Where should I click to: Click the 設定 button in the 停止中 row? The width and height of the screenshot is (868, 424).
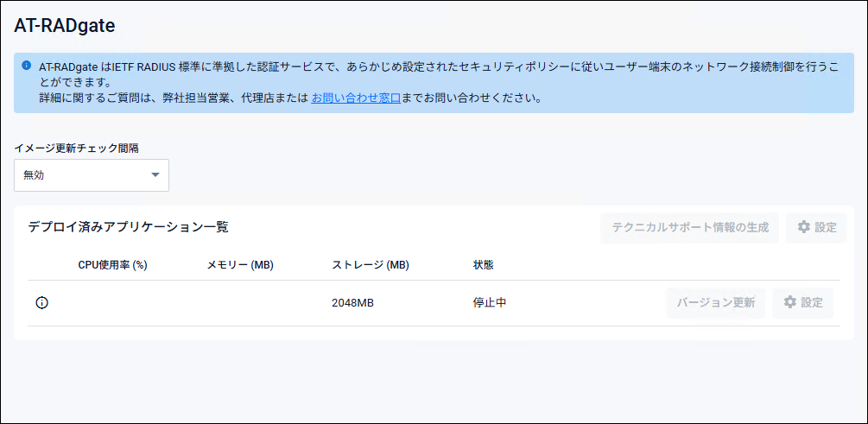tap(802, 303)
